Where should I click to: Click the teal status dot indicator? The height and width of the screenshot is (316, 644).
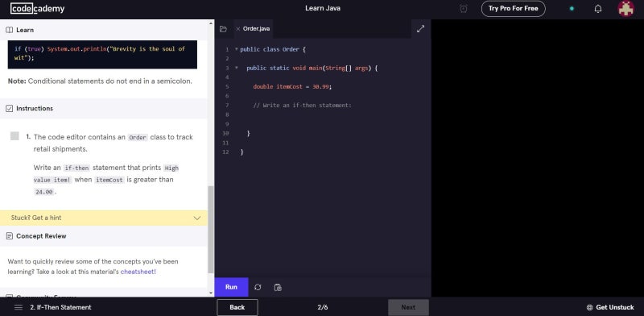click(x=572, y=9)
